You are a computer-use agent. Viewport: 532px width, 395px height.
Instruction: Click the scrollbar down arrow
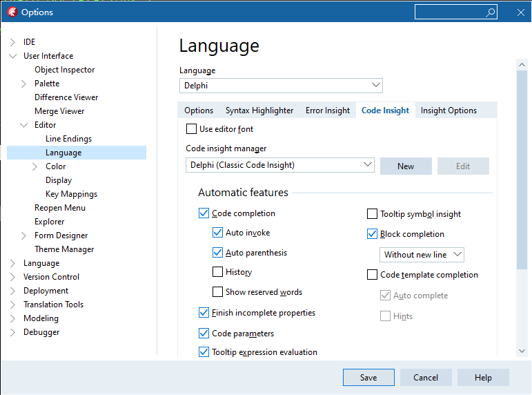pos(522,351)
